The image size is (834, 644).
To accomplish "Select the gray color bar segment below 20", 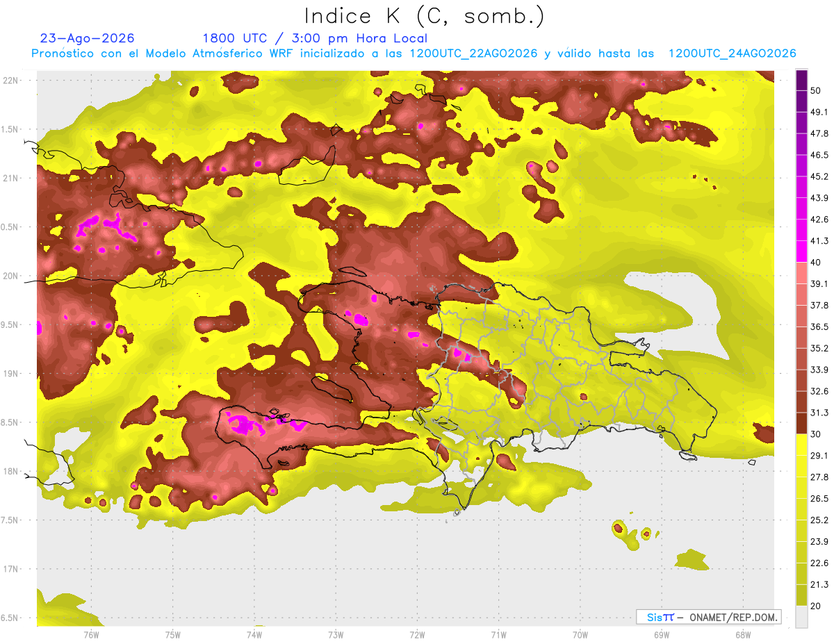I will tap(801, 617).
